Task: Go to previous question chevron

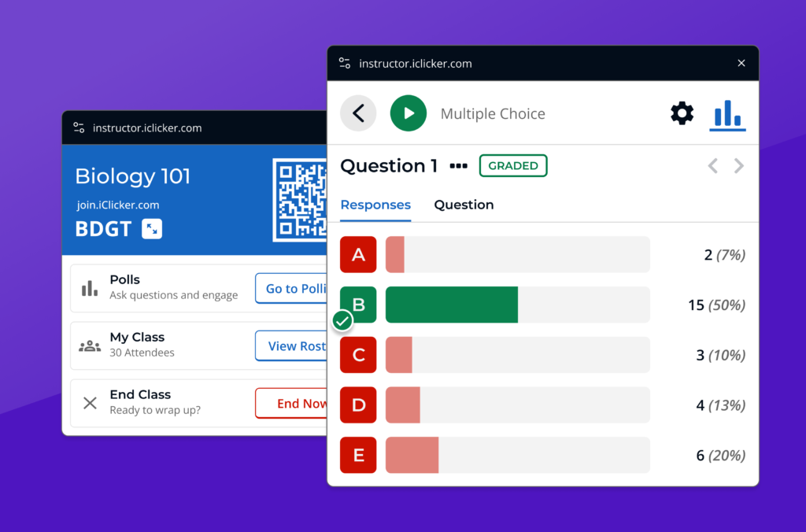Action: tap(712, 166)
